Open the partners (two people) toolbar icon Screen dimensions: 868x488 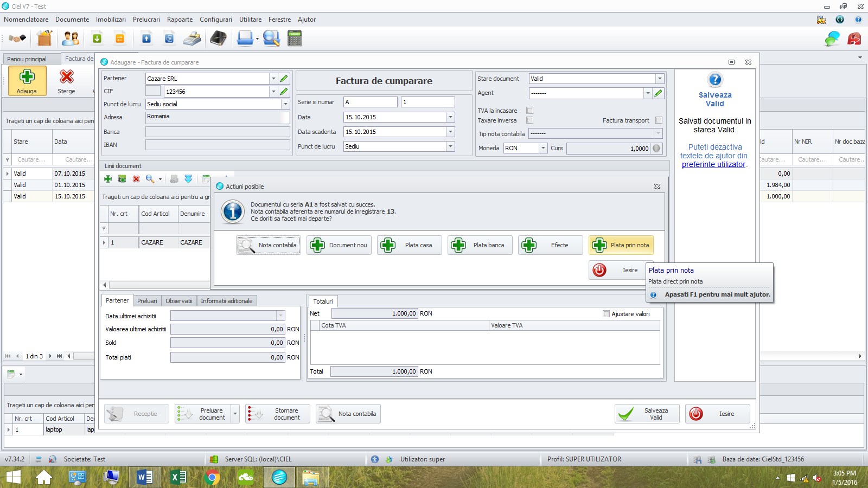[71, 38]
